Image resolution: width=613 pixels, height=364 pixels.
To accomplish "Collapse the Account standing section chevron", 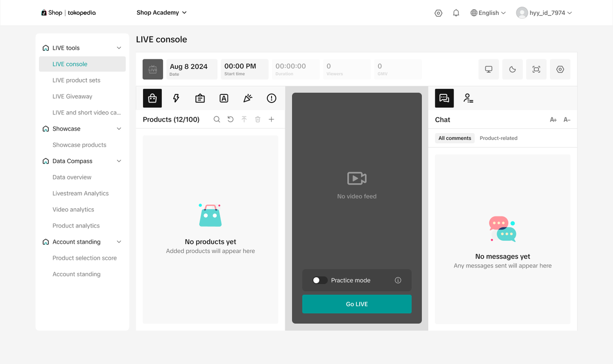I will click(x=119, y=242).
